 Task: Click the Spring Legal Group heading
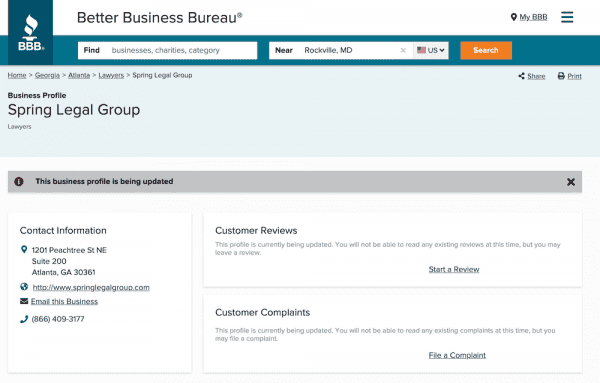click(74, 110)
